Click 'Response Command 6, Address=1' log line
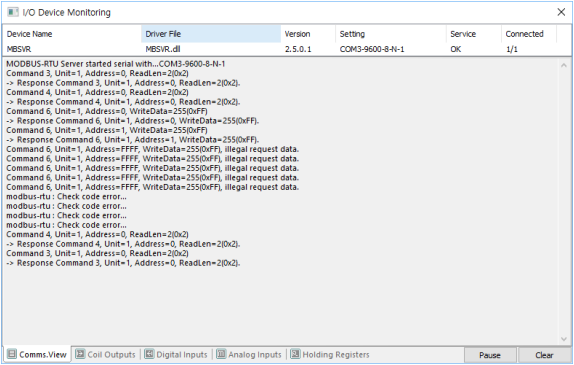Viewport: 574px width, 365px height. coord(133,140)
